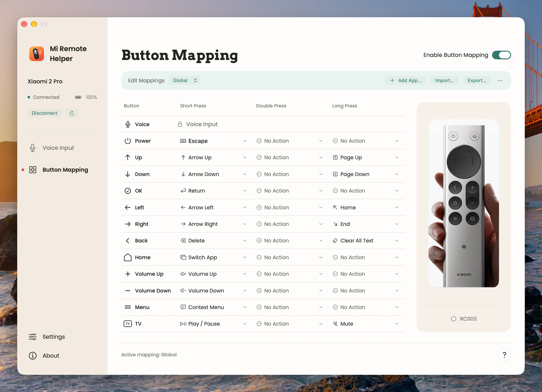
Task: Expand Home double press No Action dropdown
Action: [x=290, y=257]
